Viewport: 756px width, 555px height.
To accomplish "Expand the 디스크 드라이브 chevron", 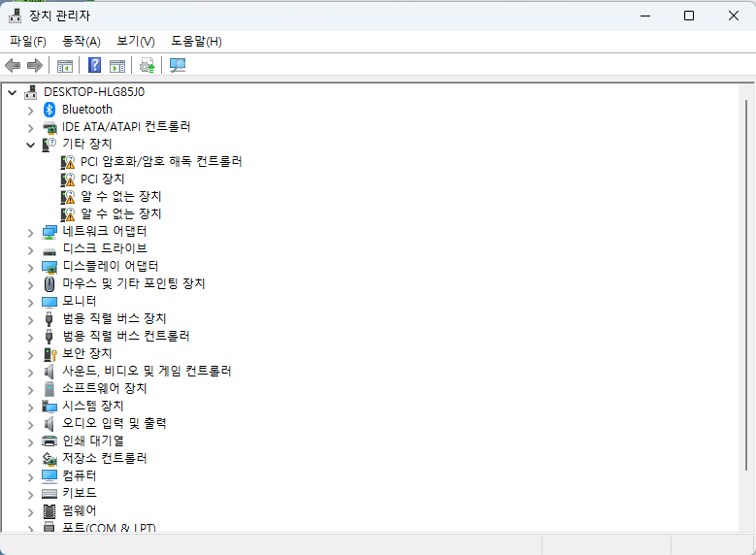I will [30, 250].
